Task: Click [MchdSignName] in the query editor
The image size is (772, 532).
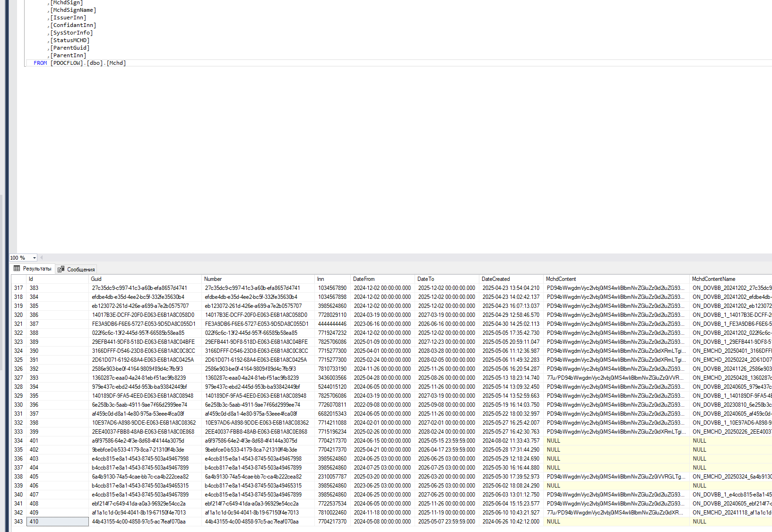Action: click(73, 10)
